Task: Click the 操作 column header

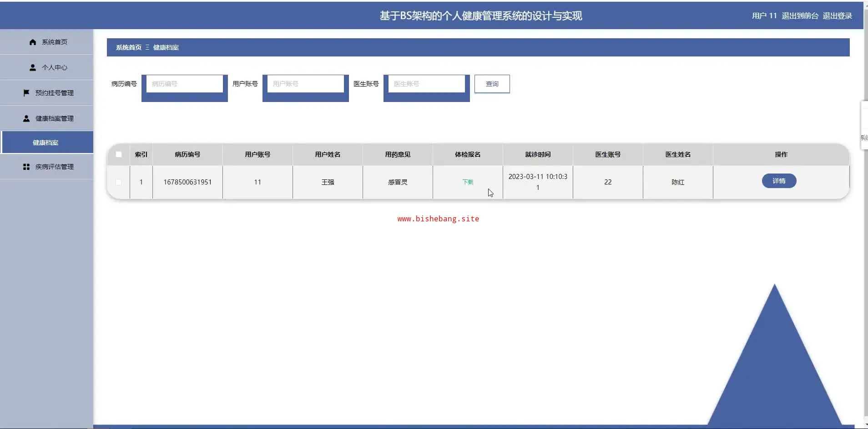Action: coord(781,154)
